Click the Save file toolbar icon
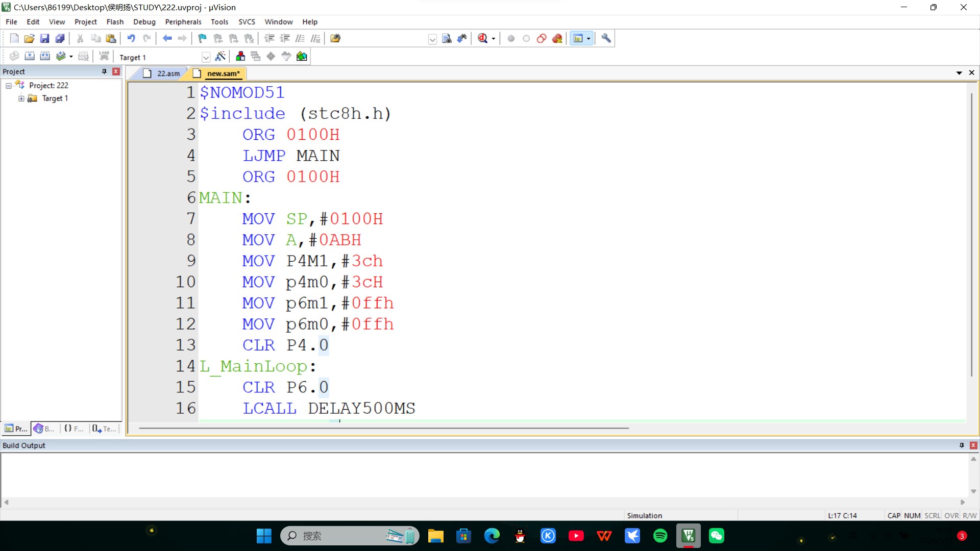 (x=44, y=38)
